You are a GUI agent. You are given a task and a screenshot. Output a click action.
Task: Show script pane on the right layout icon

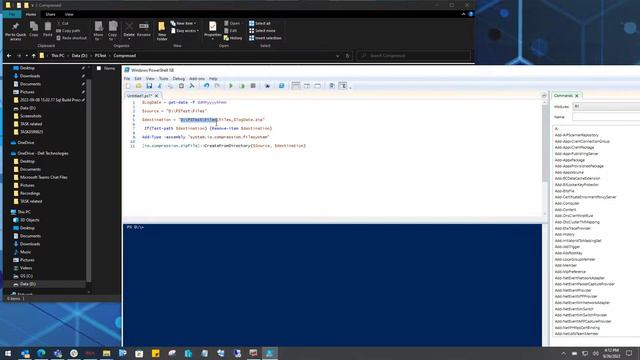(307, 86)
